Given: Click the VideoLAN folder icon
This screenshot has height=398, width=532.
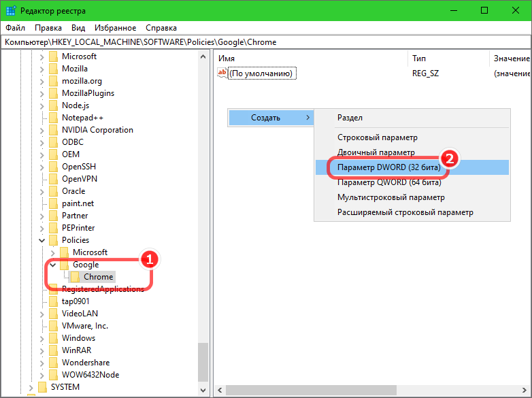Looking at the screenshot, I should (x=53, y=314).
